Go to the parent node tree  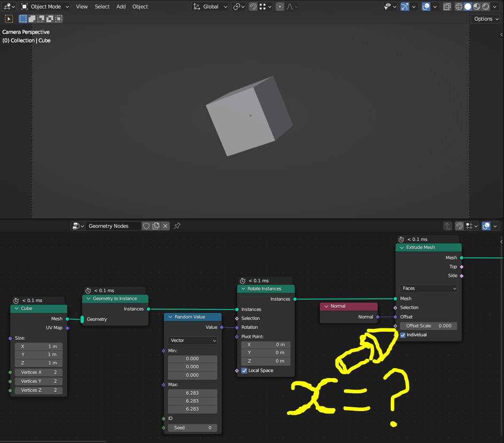(448, 226)
